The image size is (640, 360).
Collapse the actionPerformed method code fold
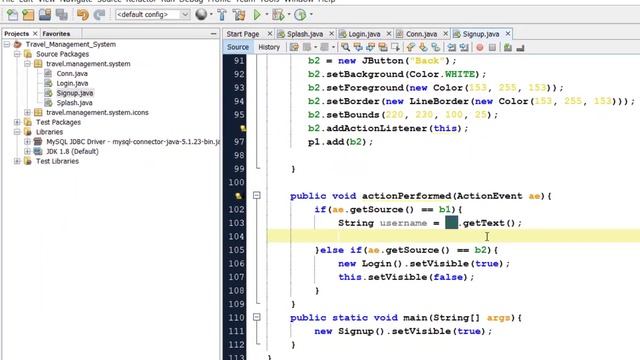256,196
